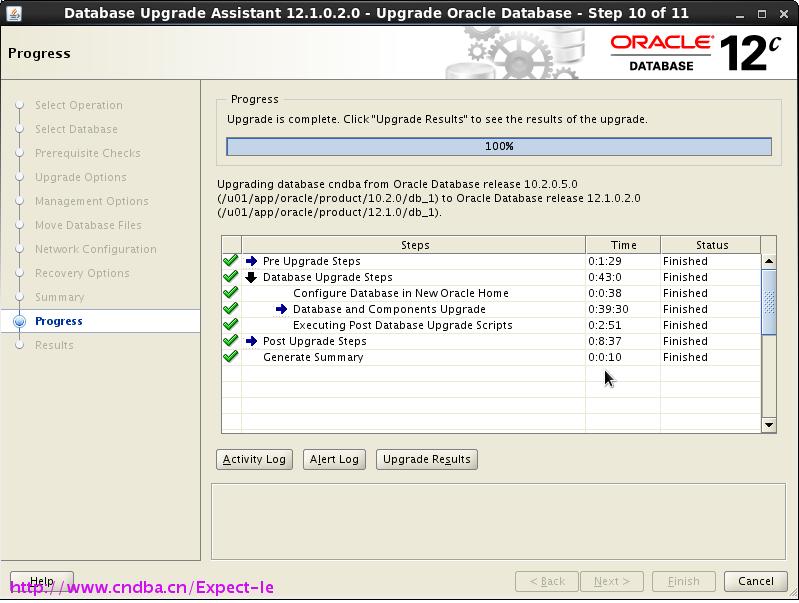Click checkmark for Executing Post Database Upgrade Scripts
This screenshot has height=603, width=799.
[231, 324]
